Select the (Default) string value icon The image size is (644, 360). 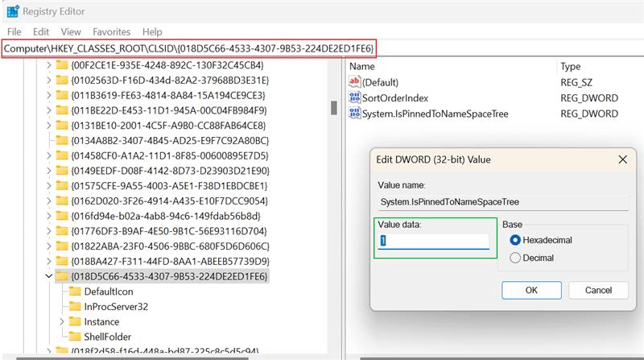pyautogui.click(x=354, y=82)
